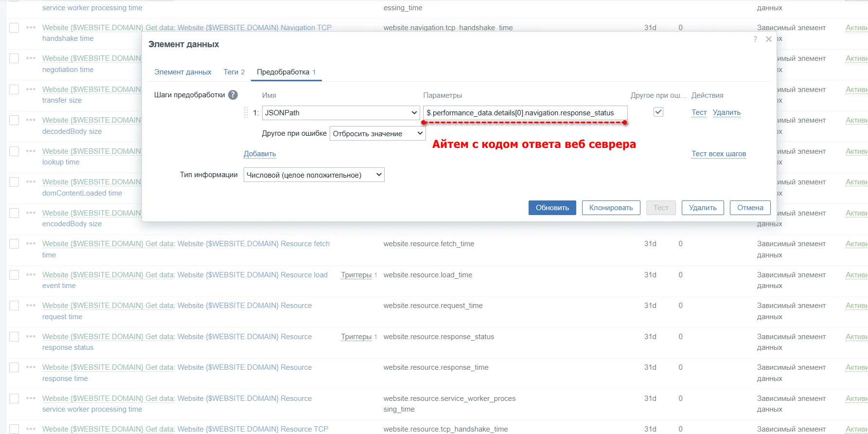Screen dimensions: 868x434
Task: Open the help icon beside Шаги предобработки
Action: click(233, 95)
